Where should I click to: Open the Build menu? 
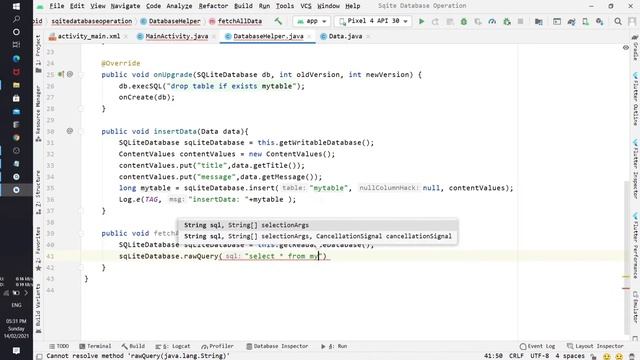(x=243, y=6)
